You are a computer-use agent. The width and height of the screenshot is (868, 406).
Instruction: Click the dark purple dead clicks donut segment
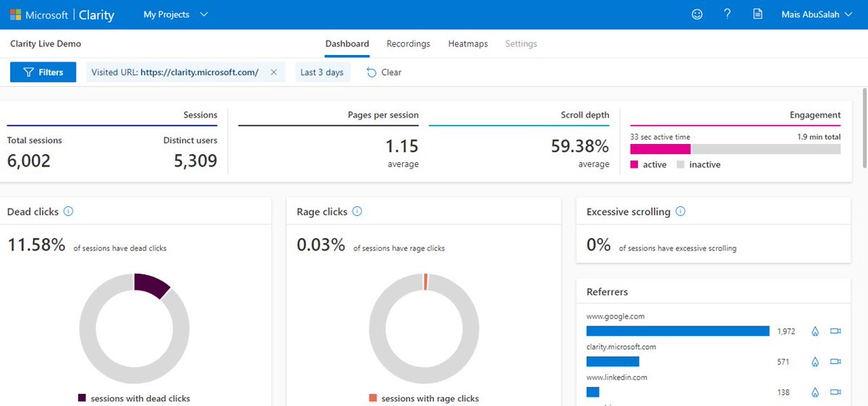point(151,285)
